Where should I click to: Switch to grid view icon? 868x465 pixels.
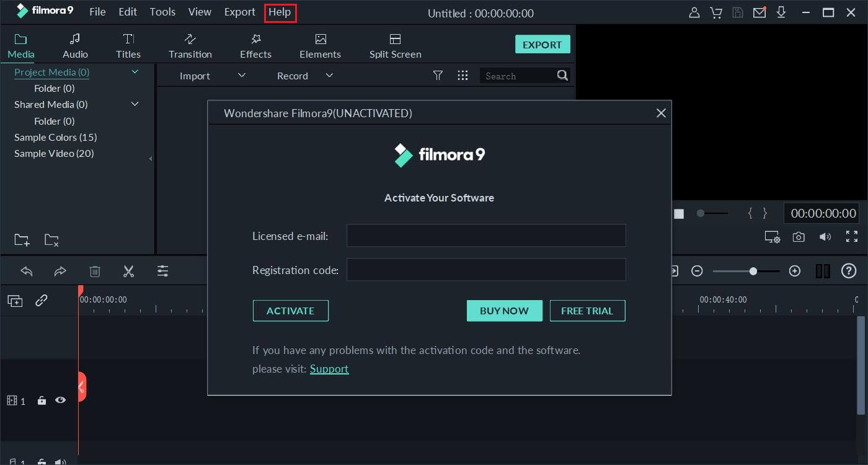(x=463, y=76)
